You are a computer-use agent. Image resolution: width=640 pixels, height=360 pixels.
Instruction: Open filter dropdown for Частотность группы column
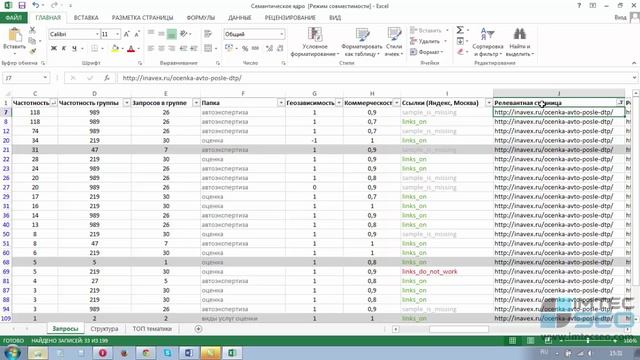click(127, 103)
